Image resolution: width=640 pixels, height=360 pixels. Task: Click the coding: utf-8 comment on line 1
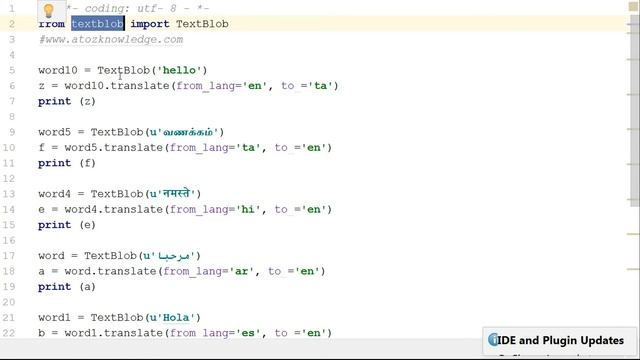tap(137, 8)
